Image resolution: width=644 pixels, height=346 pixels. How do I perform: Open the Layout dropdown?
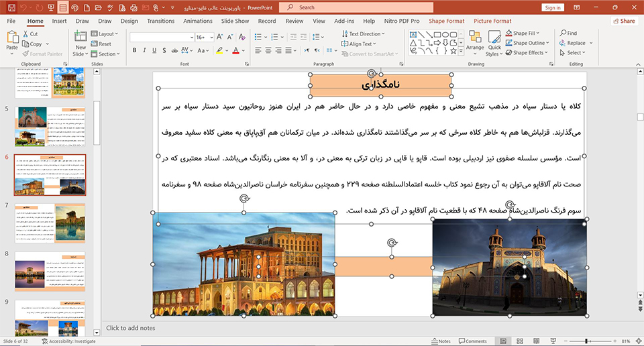[105, 34]
